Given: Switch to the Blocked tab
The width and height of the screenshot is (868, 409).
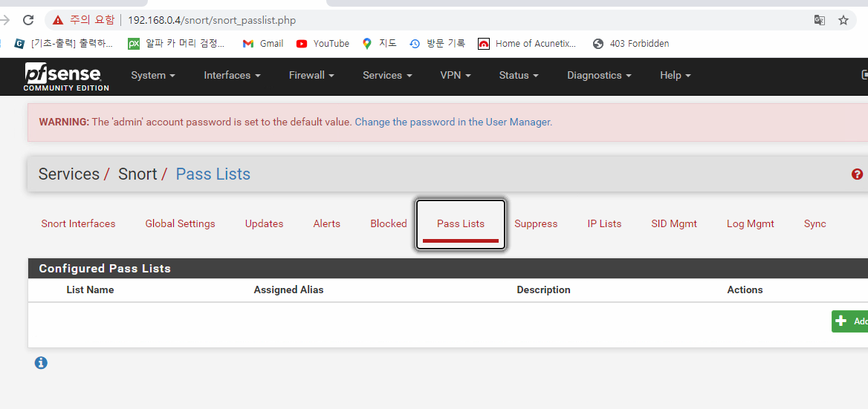Looking at the screenshot, I should pyautogui.click(x=389, y=224).
